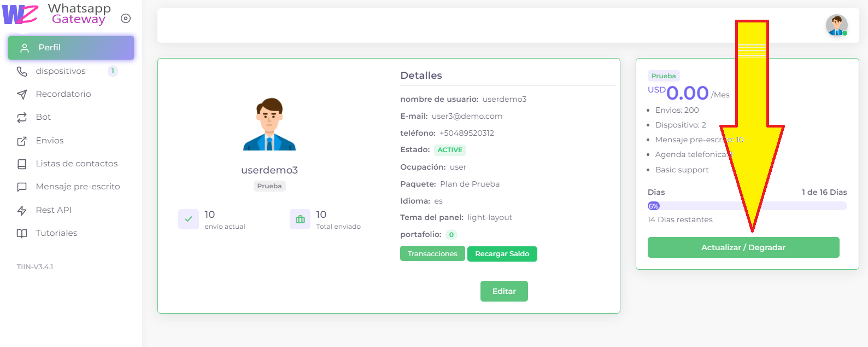Click the days progress bar at 6%
Viewport: 868px width, 347px height.
[x=747, y=206]
